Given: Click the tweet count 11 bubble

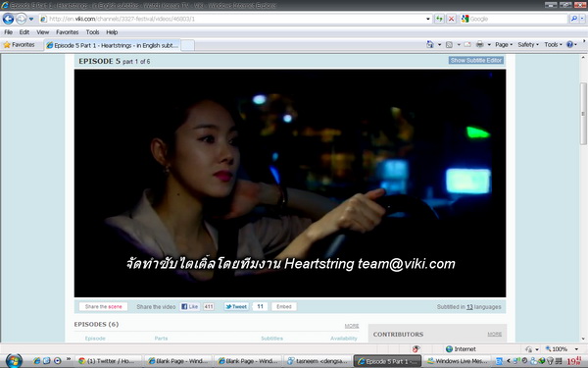Looking at the screenshot, I should click(260, 307).
